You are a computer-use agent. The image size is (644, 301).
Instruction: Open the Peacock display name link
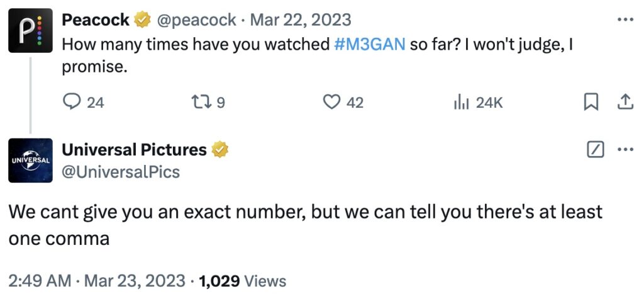[x=96, y=20]
